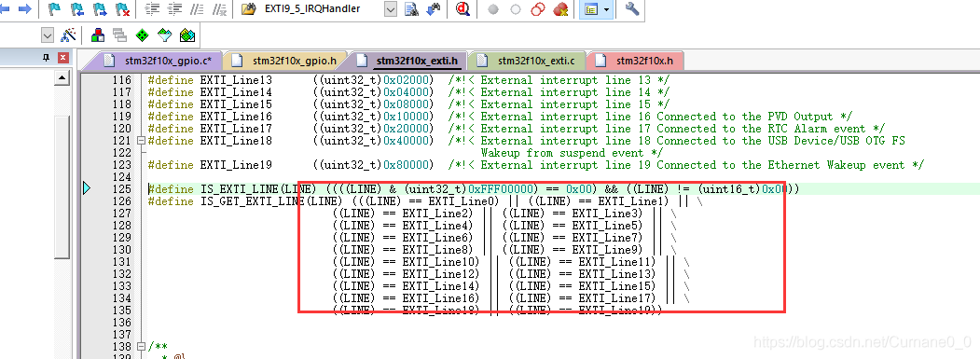
Task: Go to previous bookmark
Action: pyautogui.click(x=77, y=8)
